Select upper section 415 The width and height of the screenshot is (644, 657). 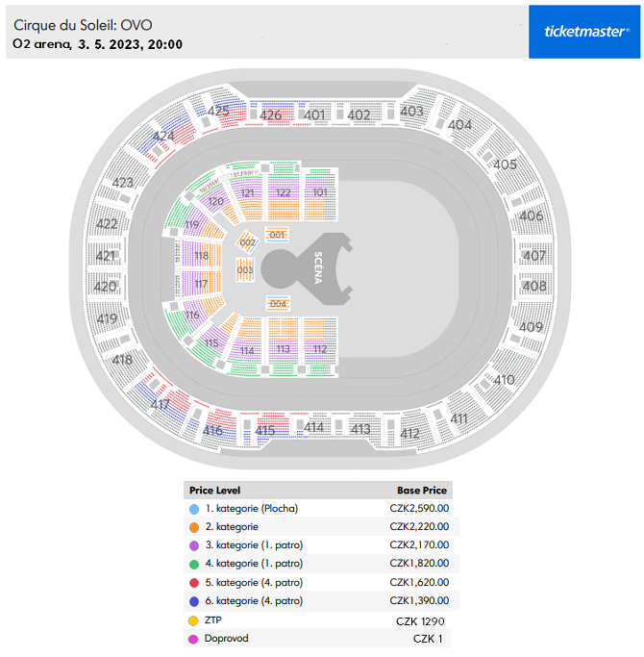[x=265, y=430]
